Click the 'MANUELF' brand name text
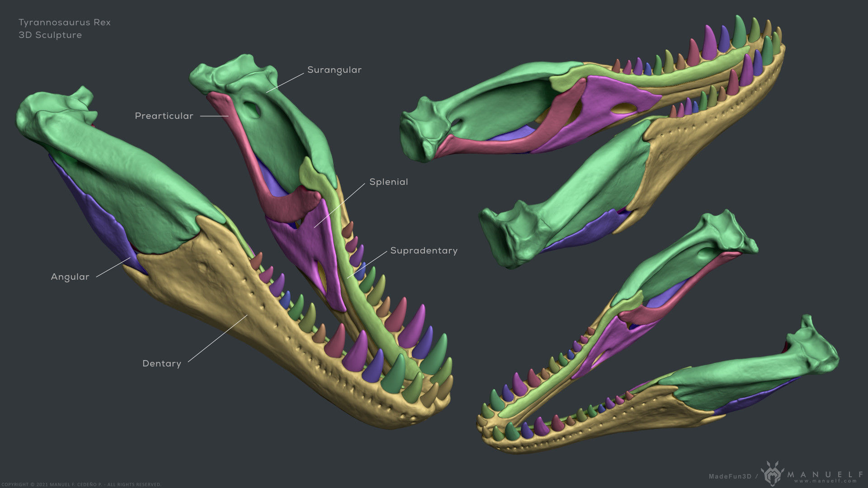 [826, 474]
